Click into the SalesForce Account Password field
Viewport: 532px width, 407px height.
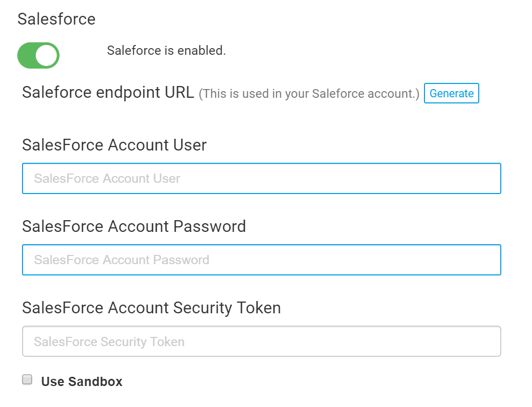pos(262,260)
